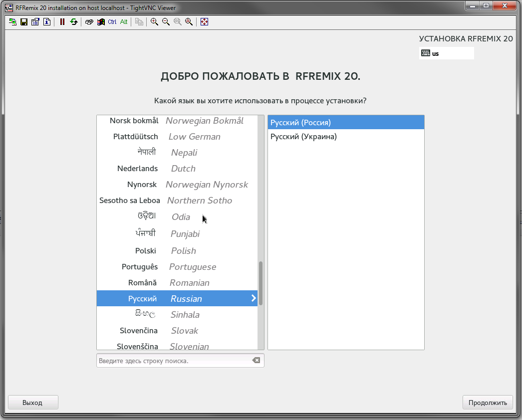Quit the installer via Выход
522x420 pixels.
pos(33,402)
